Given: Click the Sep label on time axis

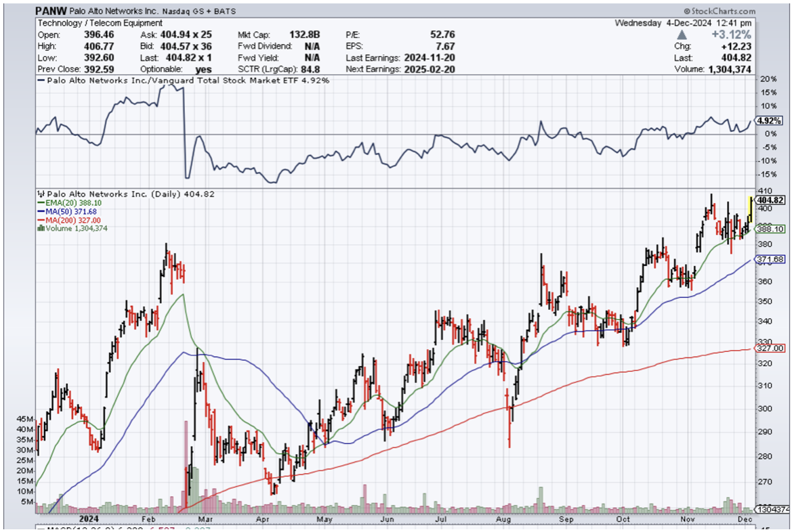Looking at the screenshot, I should point(566,519).
